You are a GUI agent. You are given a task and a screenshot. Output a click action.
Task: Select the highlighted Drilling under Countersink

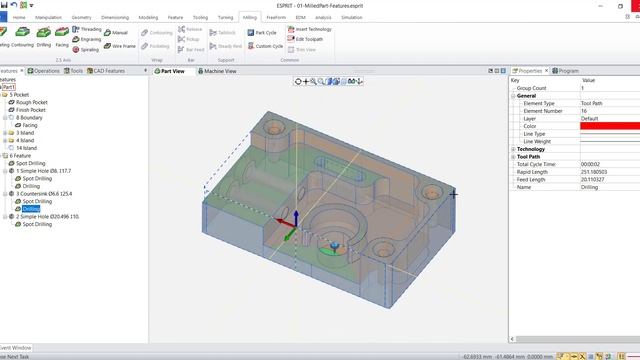click(x=31, y=209)
